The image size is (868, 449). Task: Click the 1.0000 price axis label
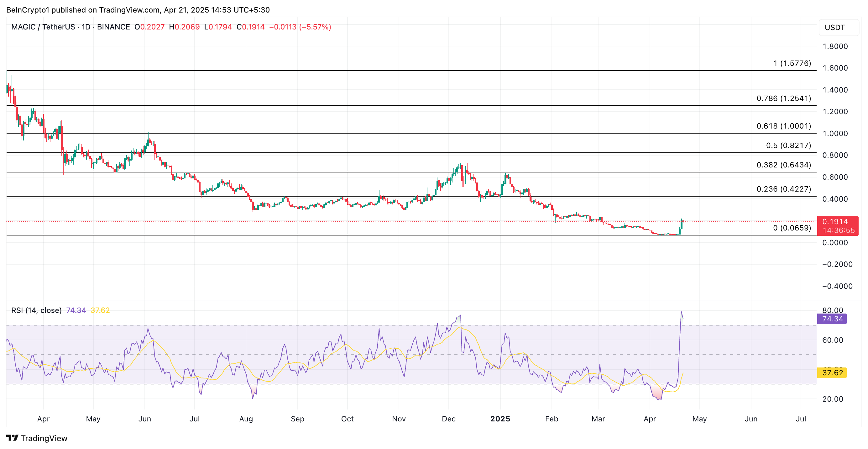(835, 134)
